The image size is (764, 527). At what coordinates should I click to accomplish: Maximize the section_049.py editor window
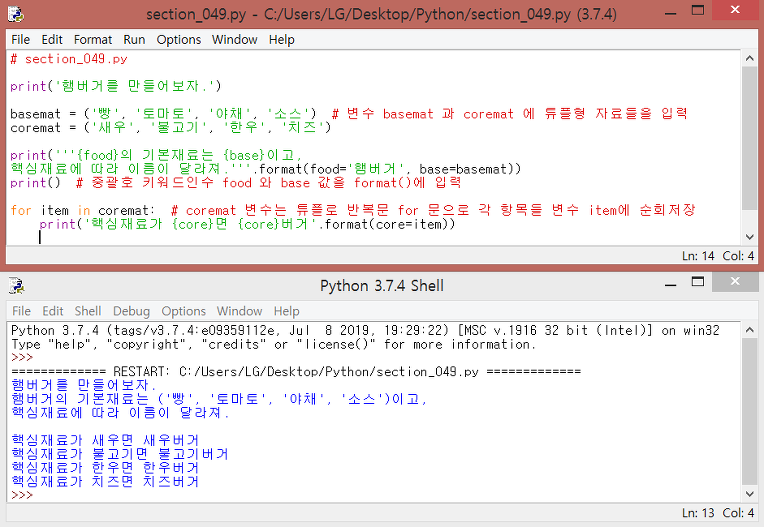698,10
